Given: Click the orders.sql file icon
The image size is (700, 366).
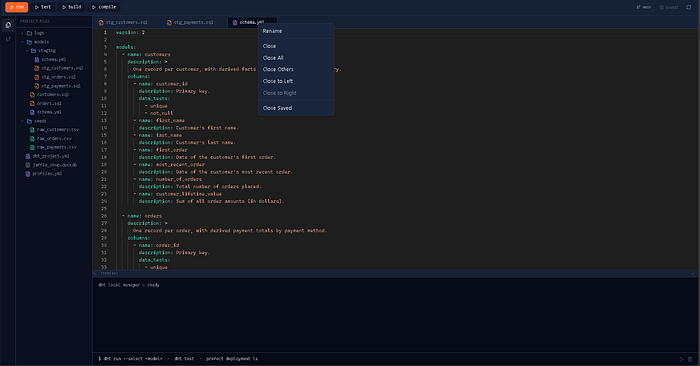Looking at the screenshot, I should pyautogui.click(x=32, y=104).
